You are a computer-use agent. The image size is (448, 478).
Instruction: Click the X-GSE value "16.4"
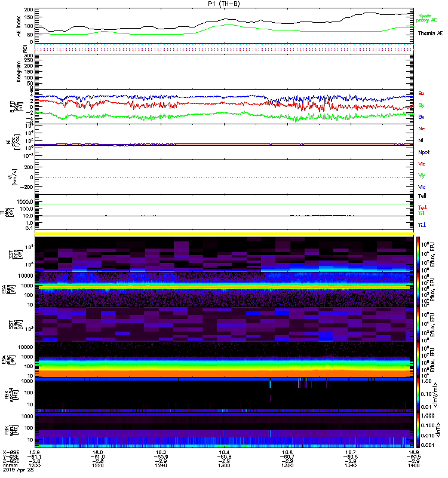[x=224, y=452]
